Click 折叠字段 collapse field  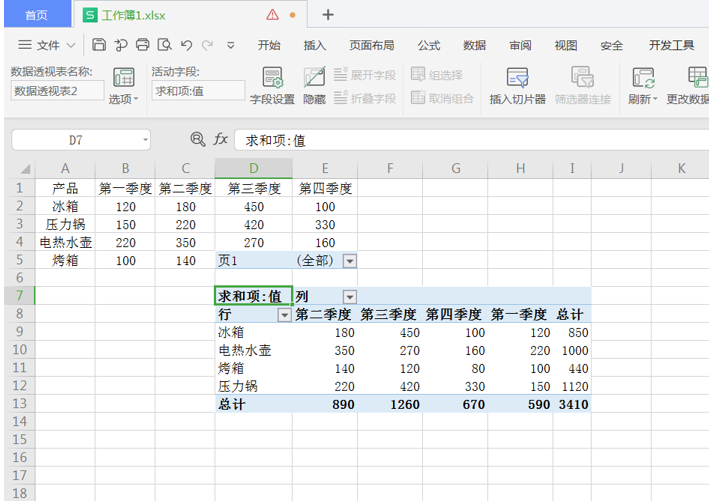tap(365, 98)
